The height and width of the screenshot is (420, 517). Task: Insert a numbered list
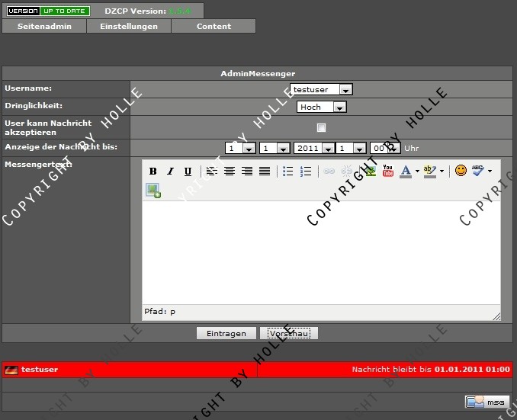pos(306,172)
